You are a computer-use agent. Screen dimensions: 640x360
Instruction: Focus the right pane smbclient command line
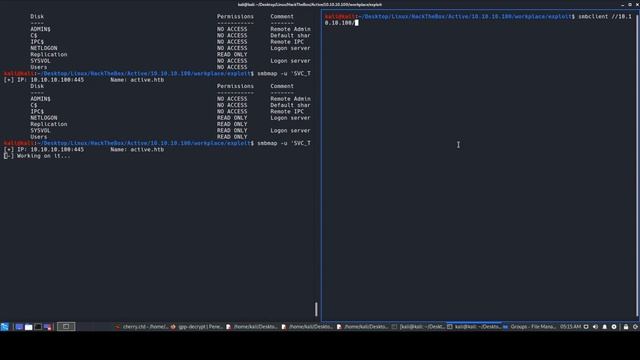click(478, 20)
